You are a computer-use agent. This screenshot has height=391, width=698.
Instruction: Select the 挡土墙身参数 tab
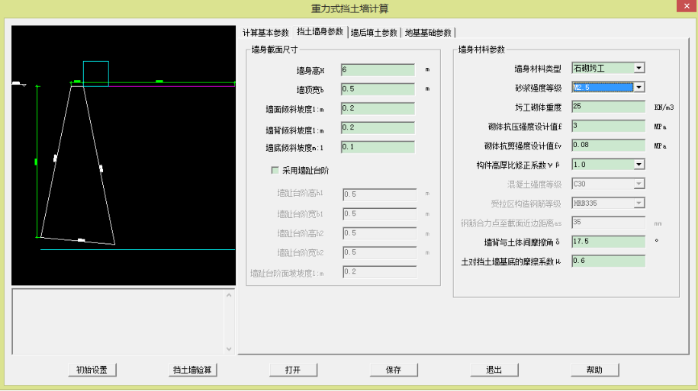[320, 31]
